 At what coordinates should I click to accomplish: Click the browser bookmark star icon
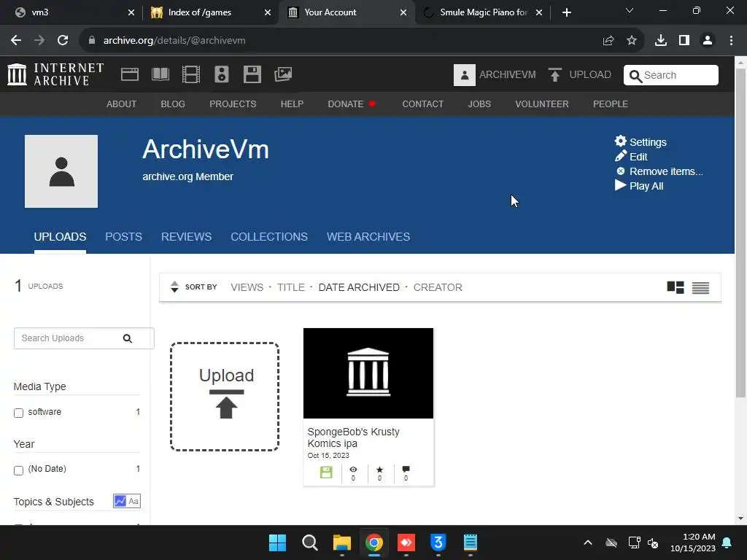632,41
